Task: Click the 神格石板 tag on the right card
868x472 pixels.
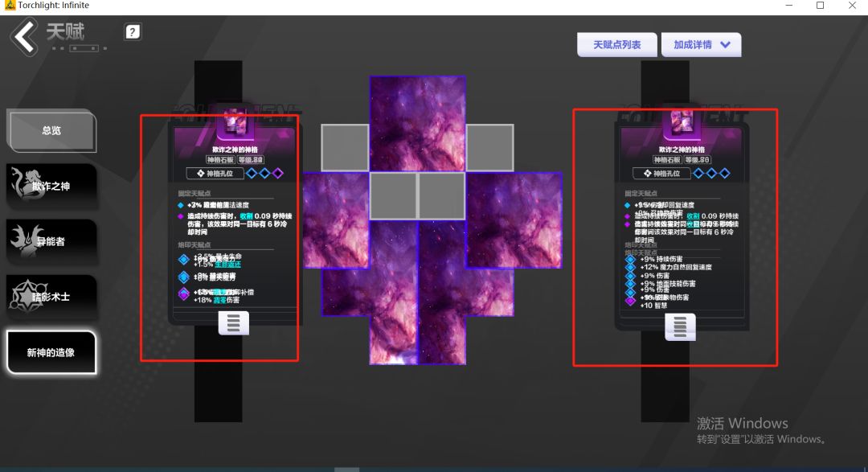Action: [667, 160]
